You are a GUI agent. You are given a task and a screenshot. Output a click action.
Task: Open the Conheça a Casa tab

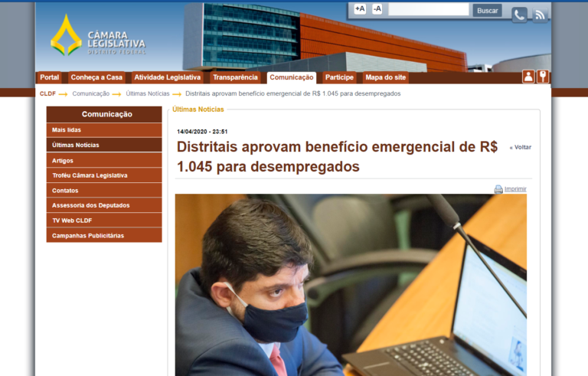[x=96, y=77]
